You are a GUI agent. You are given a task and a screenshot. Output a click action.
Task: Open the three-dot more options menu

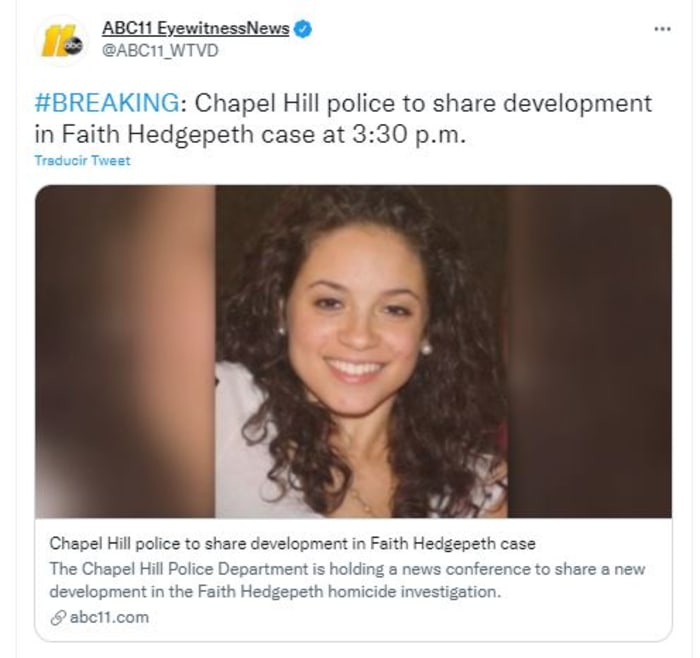[x=662, y=29]
